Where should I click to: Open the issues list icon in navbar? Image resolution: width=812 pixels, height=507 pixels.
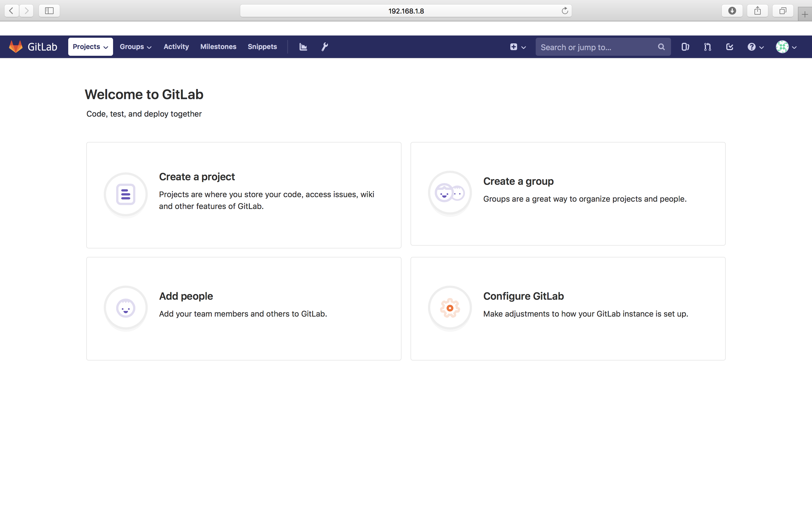pyautogui.click(x=685, y=47)
